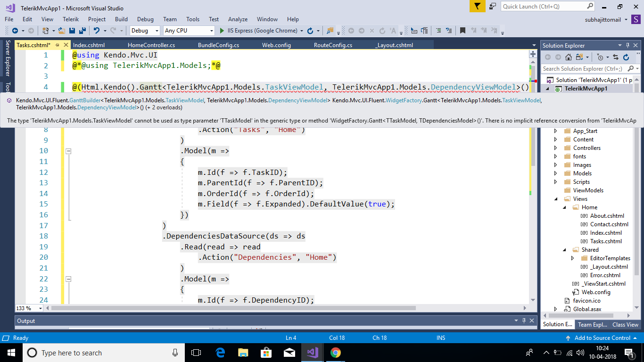The height and width of the screenshot is (362, 644).
Task: Click the Windows taskbar search box
Action: point(104,353)
